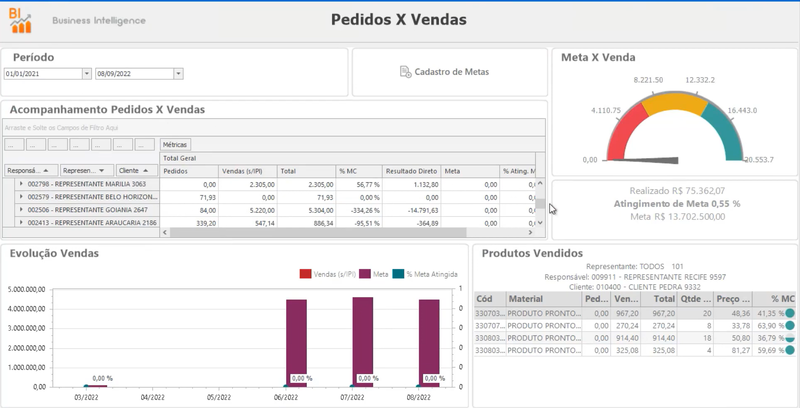This screenshot has height=408, width=800.
Task: Click the Preço column header
Action: (733, 299)
